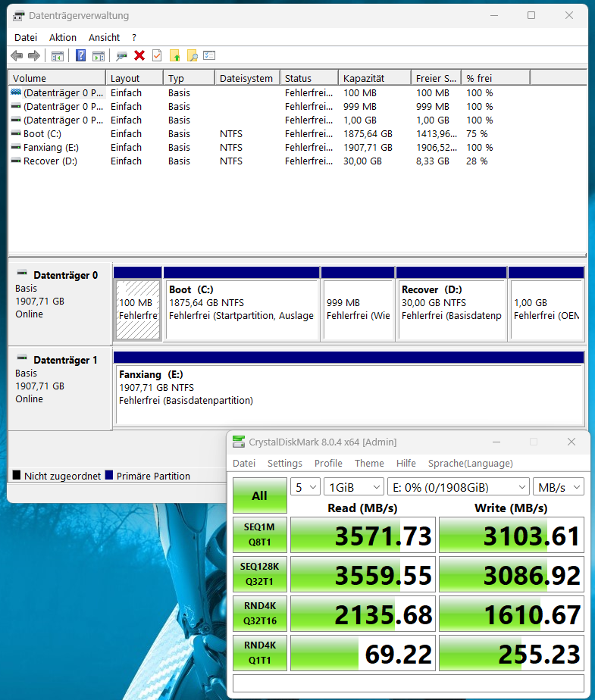Click the show/hide console tree icon
The height and width of the screenshot is (700, 595).
[x=57, y=56]
